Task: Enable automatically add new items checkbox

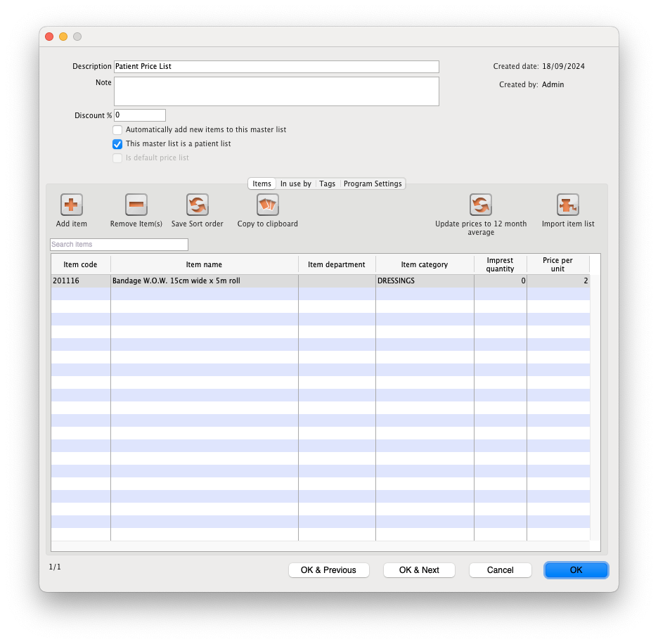Action: pos(117,130)
